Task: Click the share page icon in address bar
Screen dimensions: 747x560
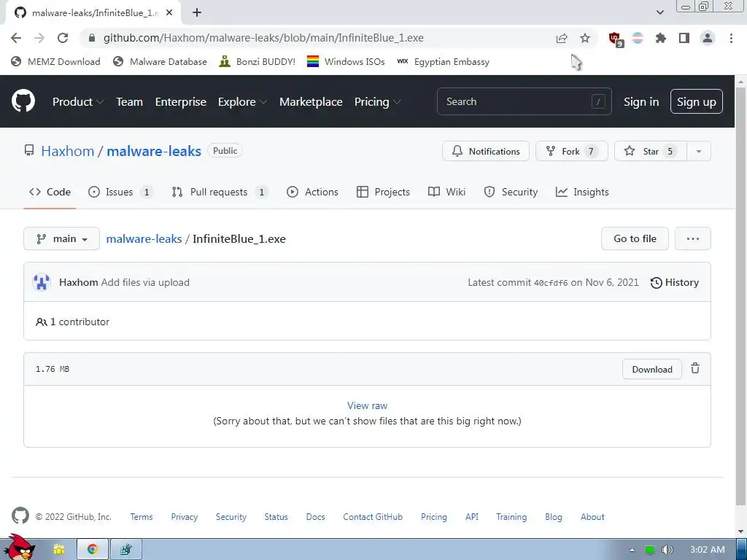Action: [x=562, y=38]
